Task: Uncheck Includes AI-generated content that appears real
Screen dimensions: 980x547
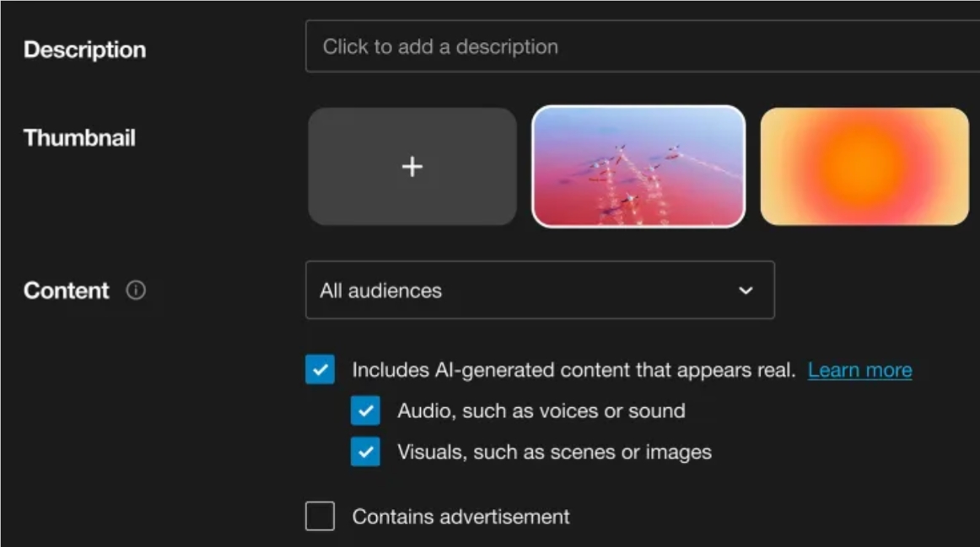Action: pyautogui.click(x=319, y=369)
